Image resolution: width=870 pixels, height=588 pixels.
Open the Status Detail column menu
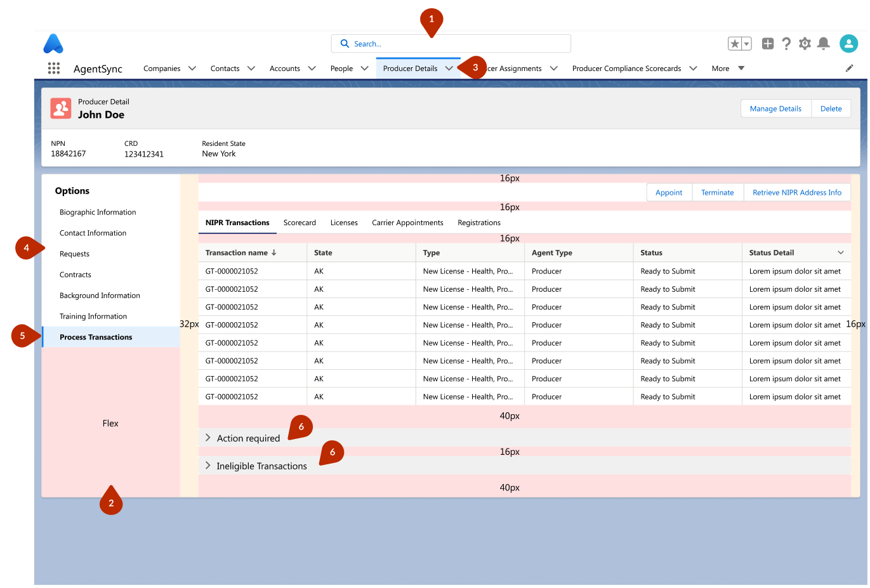[x=841, y=252]
